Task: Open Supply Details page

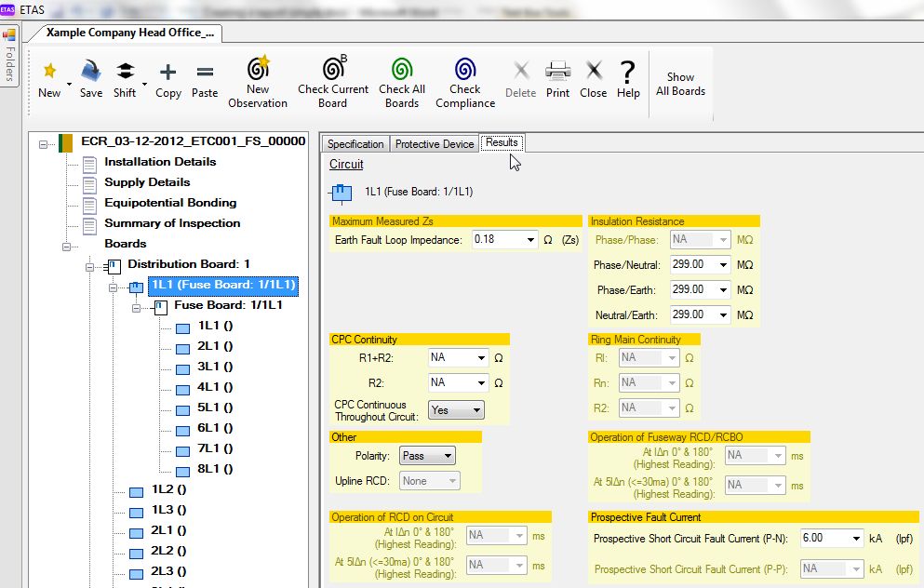Action: click(x=147, y=182)
